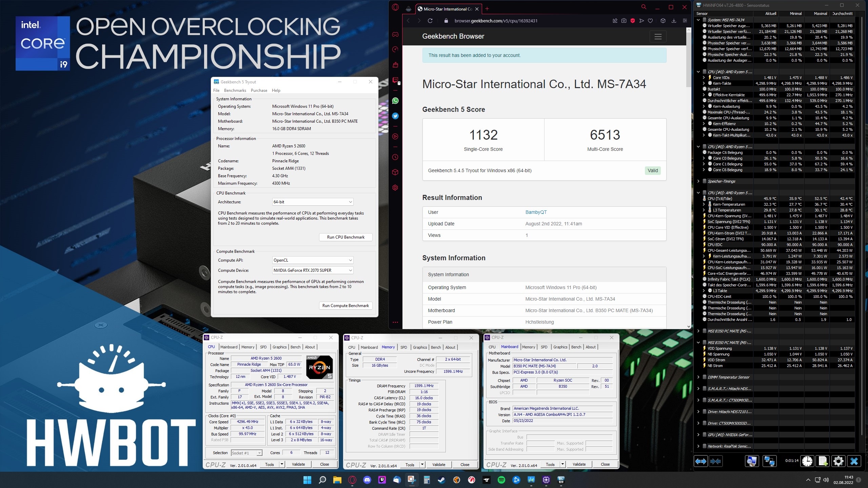This screenshot has width=868, height=488.
Task: Start HWiNFO logging with sheet-plus icon
Action: [823, 461]
